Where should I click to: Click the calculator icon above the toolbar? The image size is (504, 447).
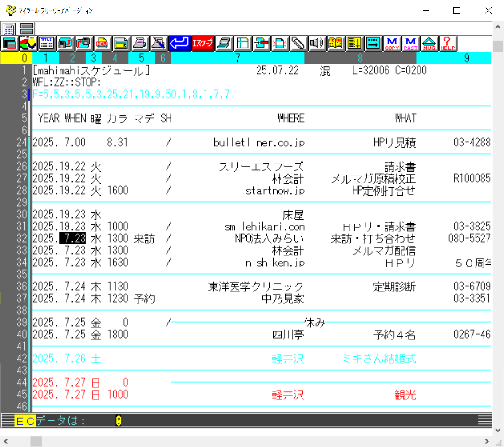pyautogui.click(x=9, y=29)
